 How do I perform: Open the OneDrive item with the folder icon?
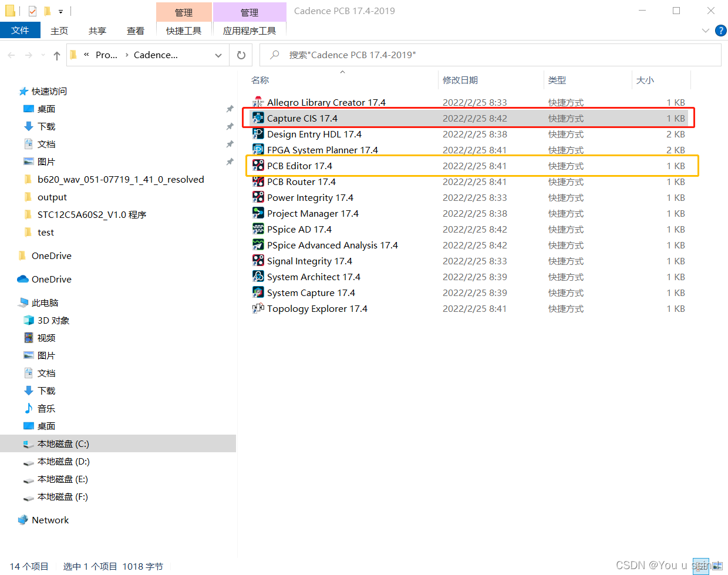pyautogui.click(x=51, y=256)
